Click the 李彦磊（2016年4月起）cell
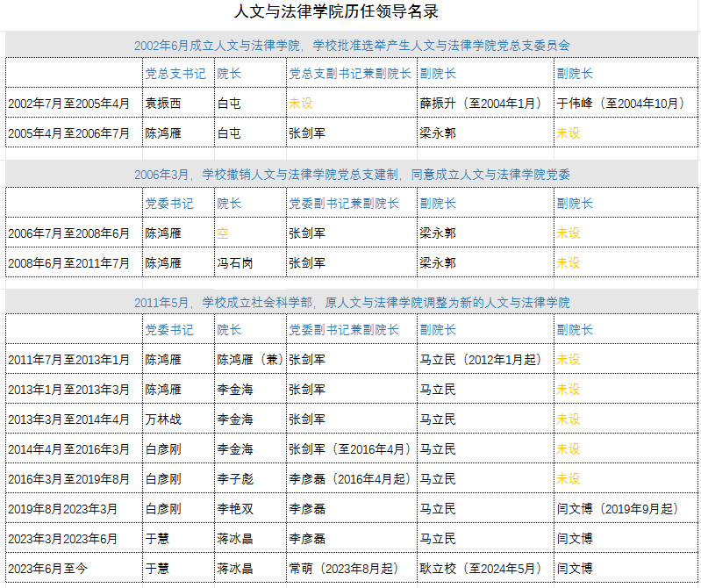The height and width of the screenshot is (588, 701). (x=350, y=478)
